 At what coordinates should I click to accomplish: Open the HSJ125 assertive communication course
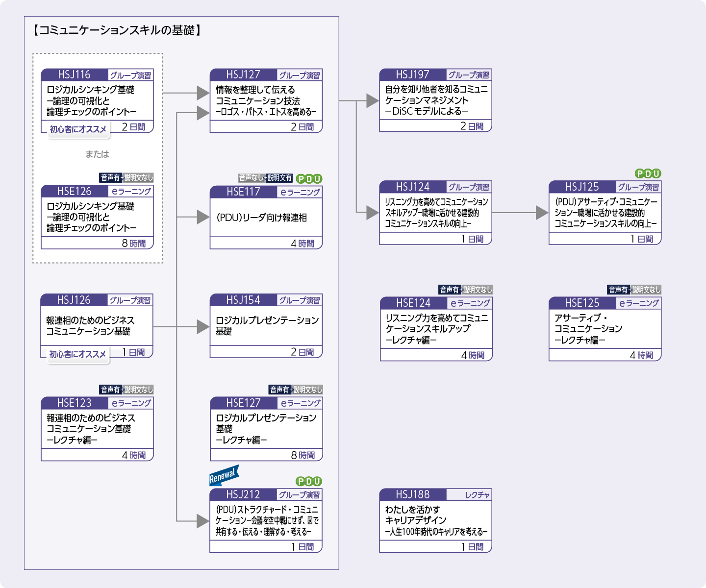pyautogui.click(x=605, y=213)
